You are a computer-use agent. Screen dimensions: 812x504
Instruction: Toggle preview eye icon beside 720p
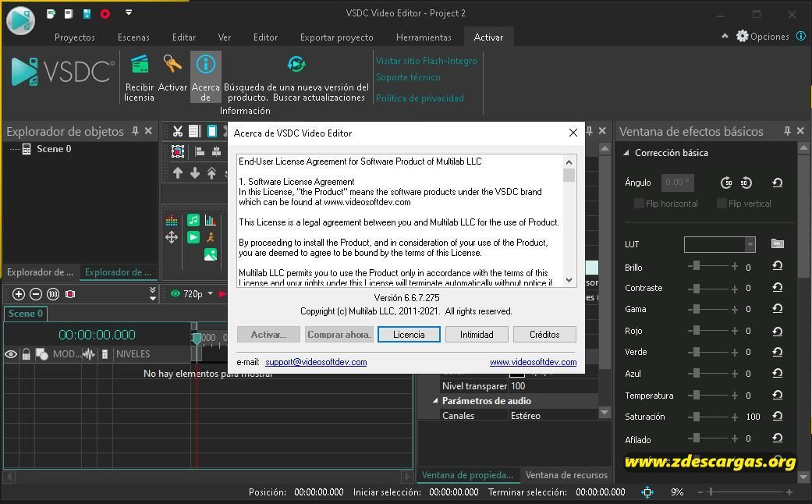[176, 293]
